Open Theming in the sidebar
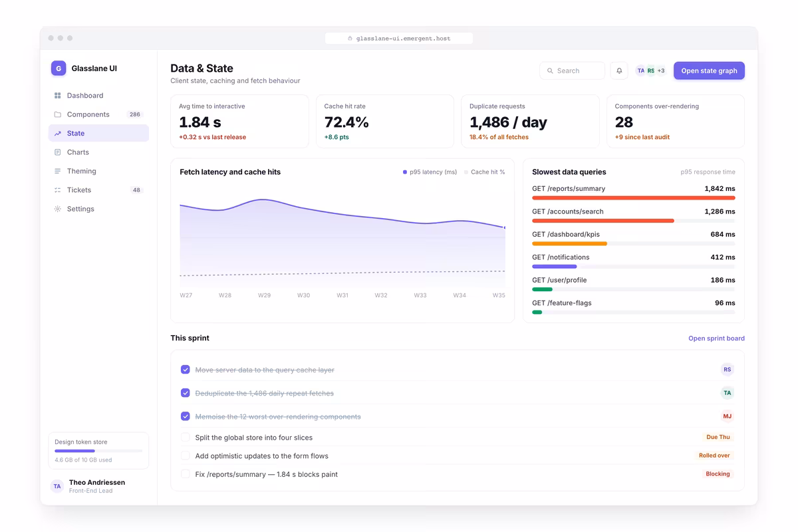The height and width of the screenshot is (532, 798). pyautogui.click(x=98, y=171)
